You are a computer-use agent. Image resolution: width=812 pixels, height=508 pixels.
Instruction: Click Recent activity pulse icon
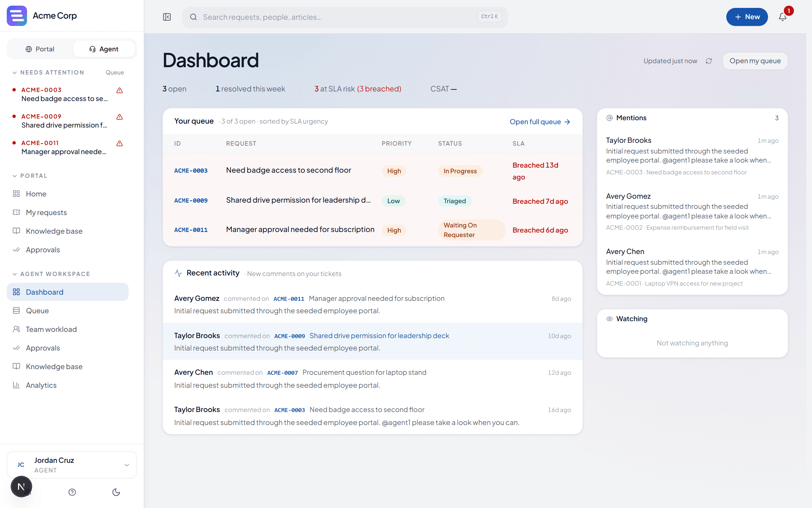pos(178,273)
